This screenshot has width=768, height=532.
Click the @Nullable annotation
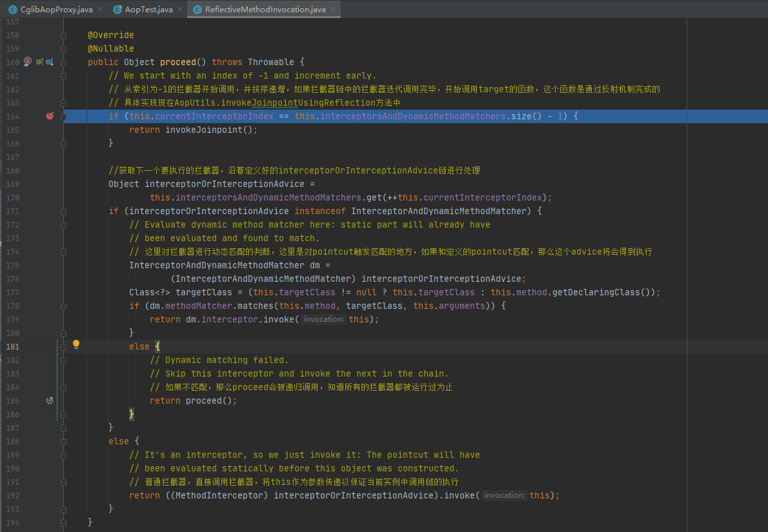(x=111, y=48)
